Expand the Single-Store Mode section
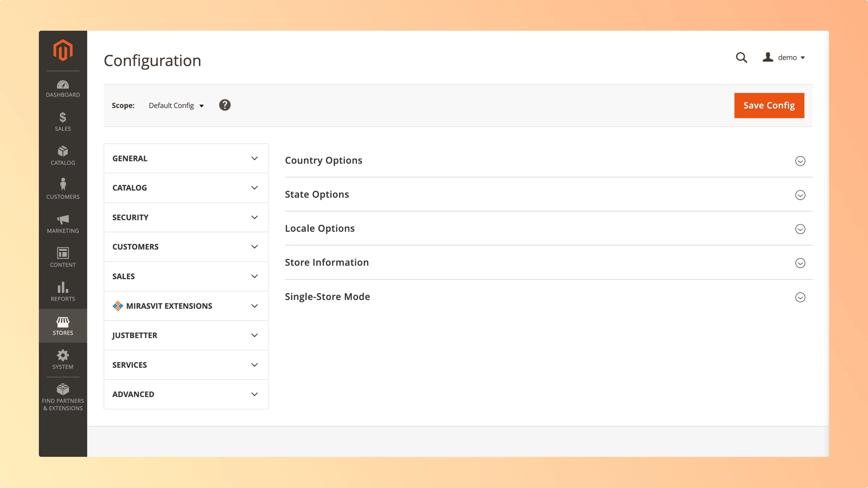The width and height of the screenshot is (868, 488). click(800, 297)
